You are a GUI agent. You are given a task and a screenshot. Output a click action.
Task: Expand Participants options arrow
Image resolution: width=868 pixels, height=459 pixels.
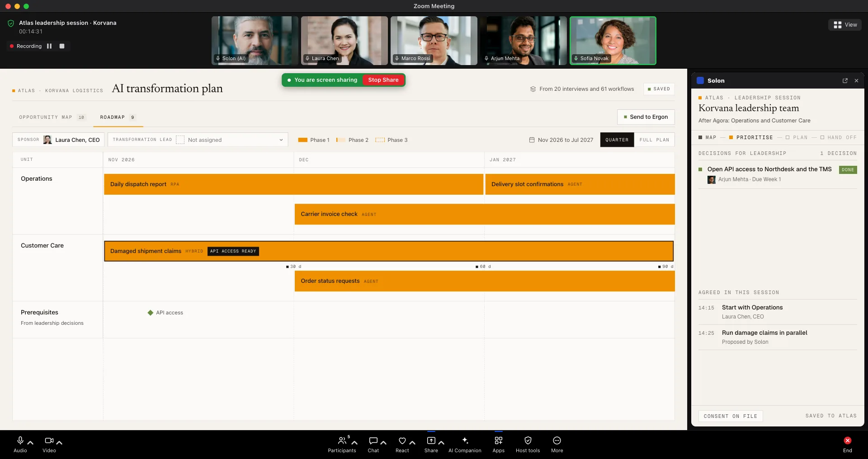pyautogui.click(x=354, y=443)
